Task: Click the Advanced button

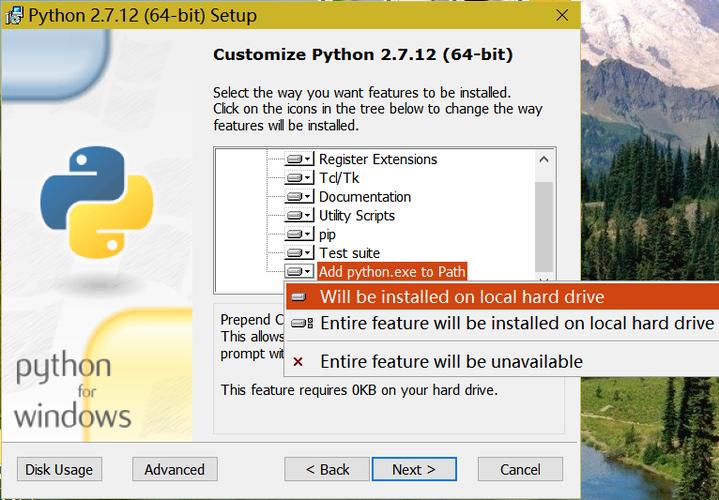Action: (175, 469)
